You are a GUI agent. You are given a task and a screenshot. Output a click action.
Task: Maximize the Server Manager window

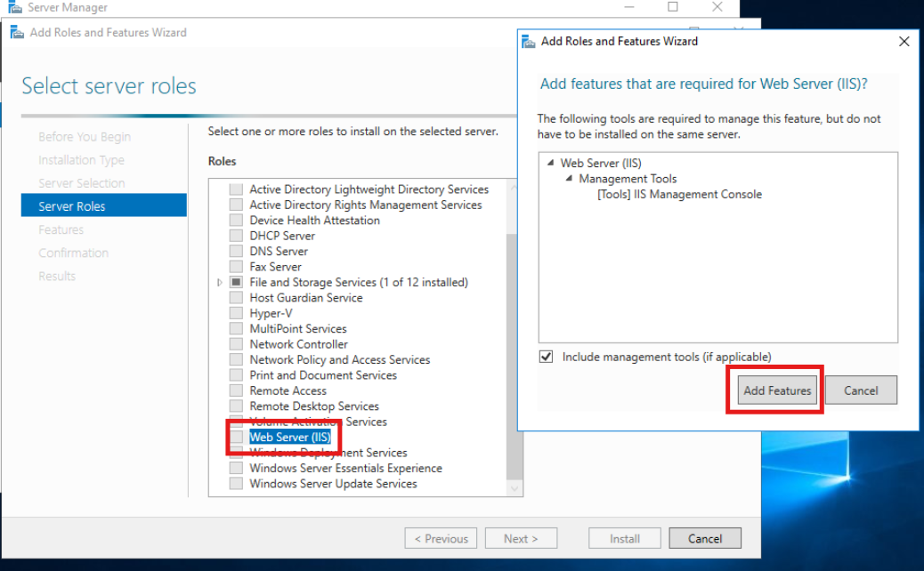[x=672, y=7]
